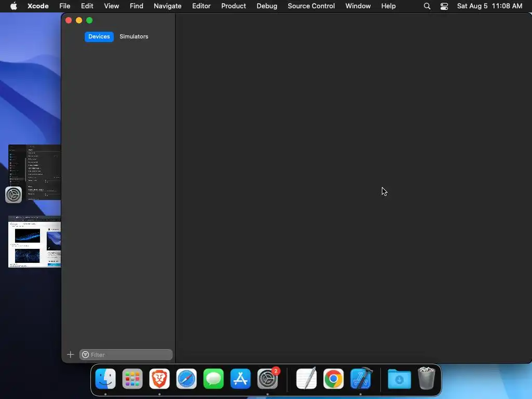Select the browser window thumbnail in Stage Manager
The width and height of the screenshot is (532, 399).
tap(35, 242)
